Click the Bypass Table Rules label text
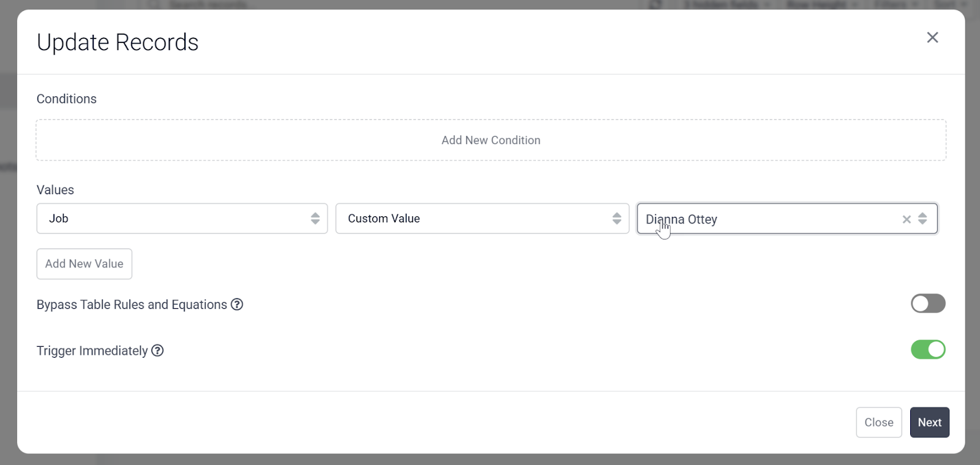 pos(132,304)
